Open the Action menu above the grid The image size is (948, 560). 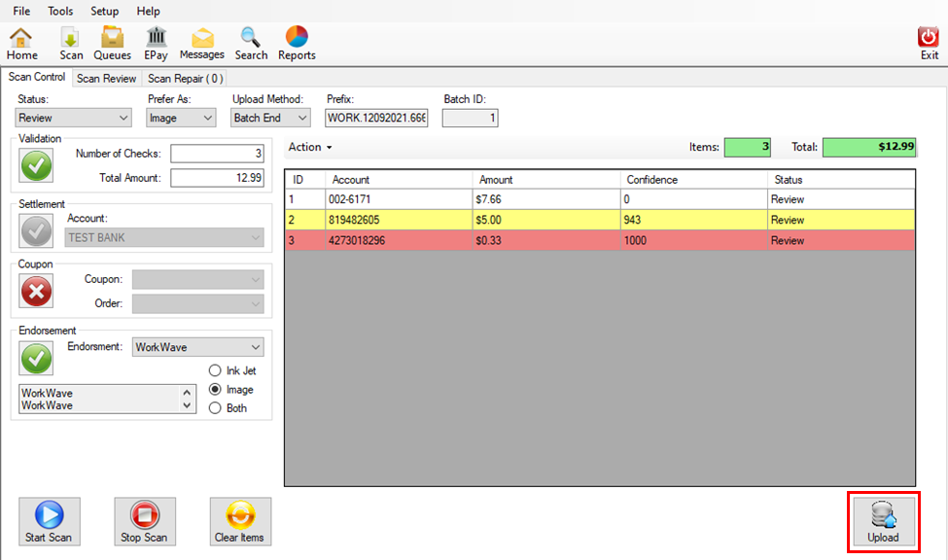click(309, 147)
